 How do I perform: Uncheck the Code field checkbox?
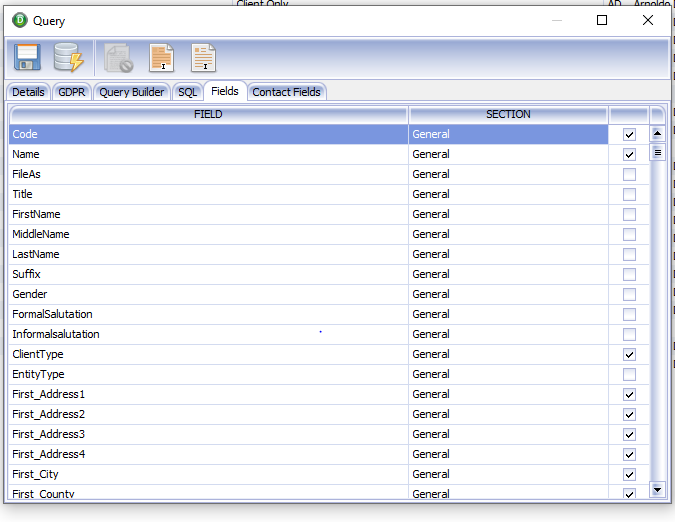(629, 134)
